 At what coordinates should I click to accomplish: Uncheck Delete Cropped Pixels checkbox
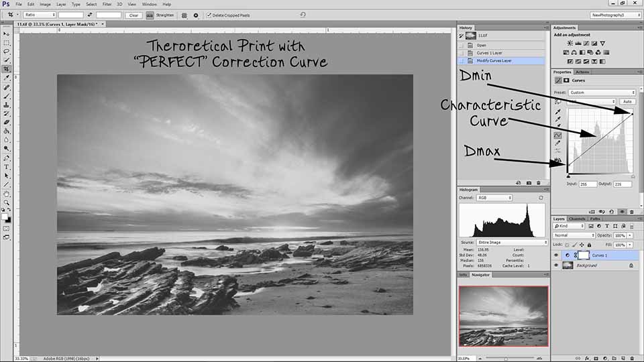[x=209, y=15]
